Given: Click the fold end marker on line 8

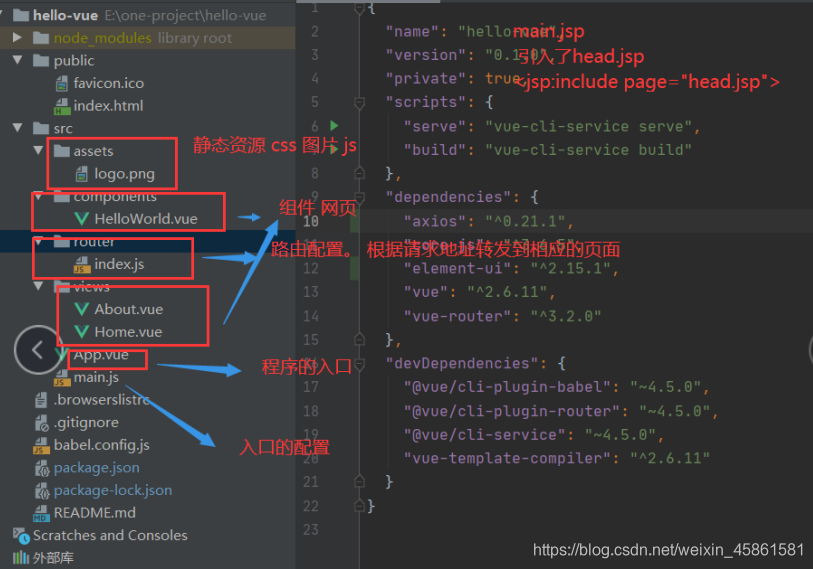Looking at the screenshot, I should (x=359, y=173).
